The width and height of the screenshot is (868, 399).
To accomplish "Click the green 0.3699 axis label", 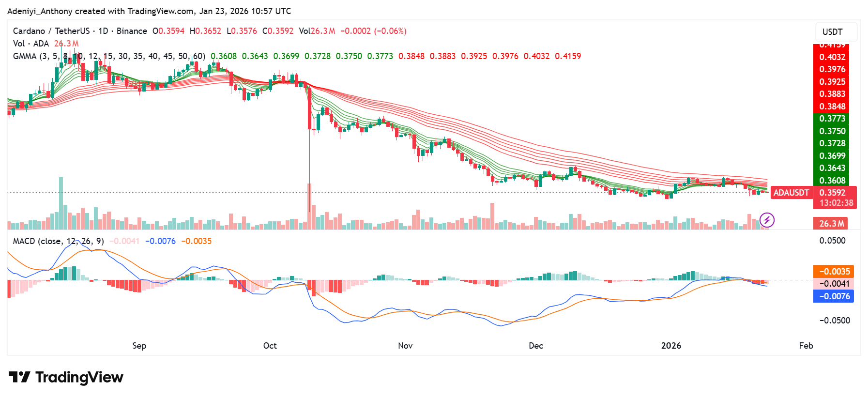I will point(832,156).
